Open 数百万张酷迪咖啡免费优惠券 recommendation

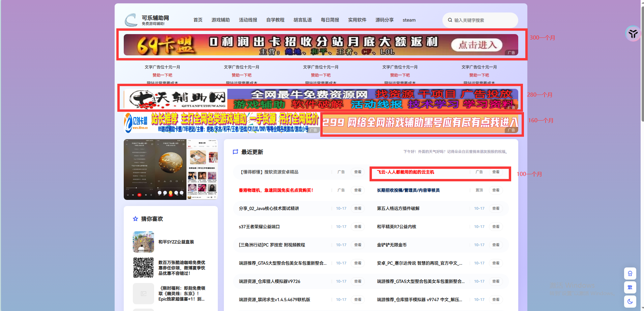(x=182, y=268)
